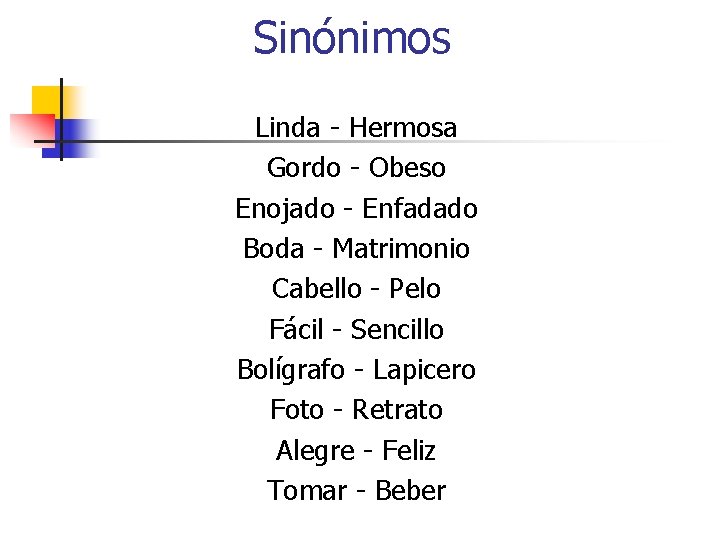This screenshot has width=720, height=540.
Task: Select the word Matrimonio
Action: (401, 249)
